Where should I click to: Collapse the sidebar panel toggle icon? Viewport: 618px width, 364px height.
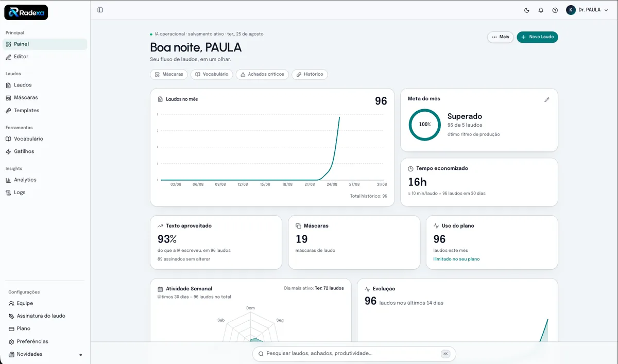100,10
